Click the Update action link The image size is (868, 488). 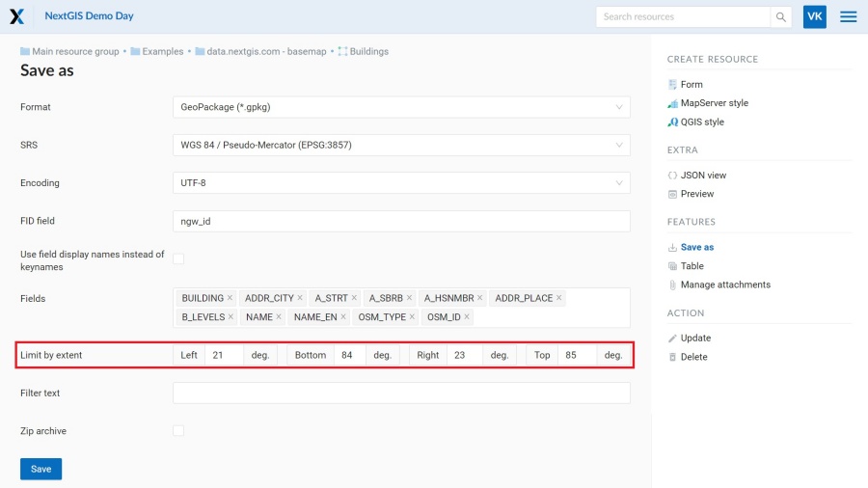(695, 338)
